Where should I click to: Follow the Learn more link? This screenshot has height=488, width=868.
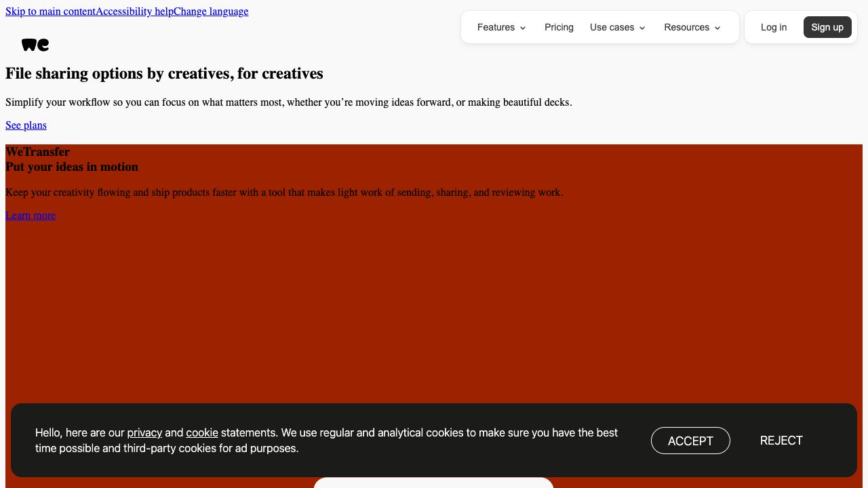[x=31, y=216]
